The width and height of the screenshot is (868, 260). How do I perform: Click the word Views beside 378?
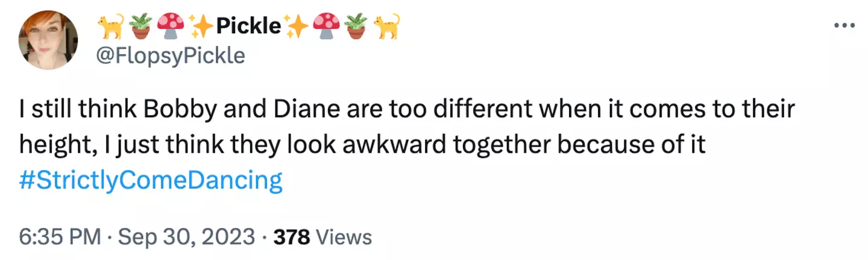pos(344,237)
